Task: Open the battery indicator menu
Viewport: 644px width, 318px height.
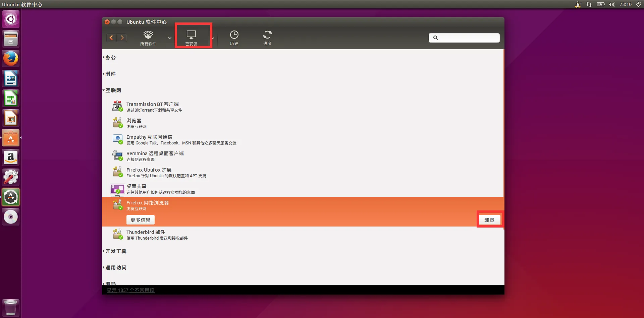Action: (x=600, y=4)
